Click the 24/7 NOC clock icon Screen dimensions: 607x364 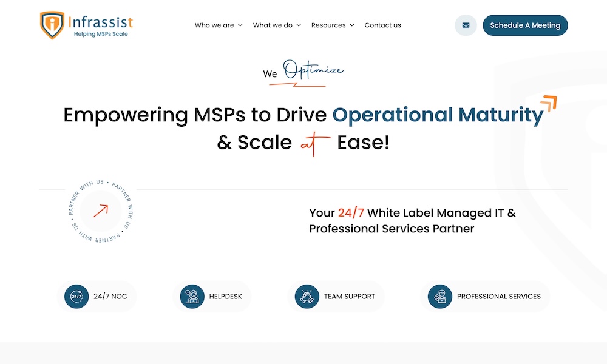(x=76, y=297)
